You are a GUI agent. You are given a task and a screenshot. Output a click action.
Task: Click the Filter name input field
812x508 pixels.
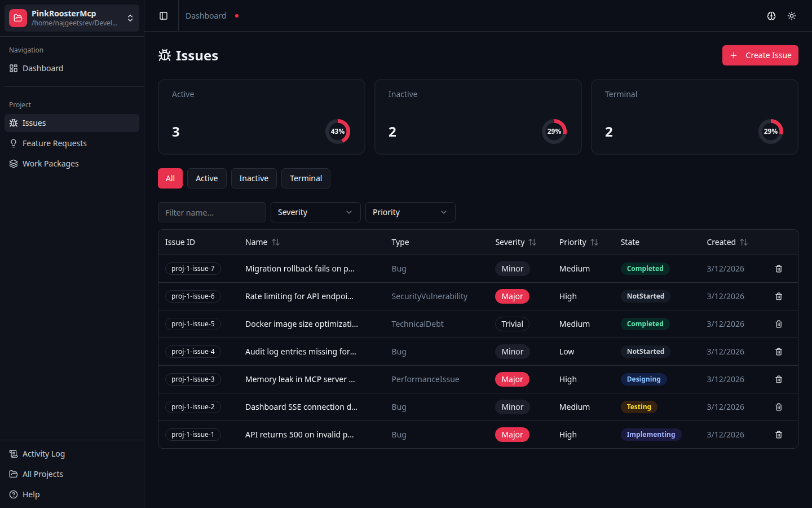(x=212, y=212)
